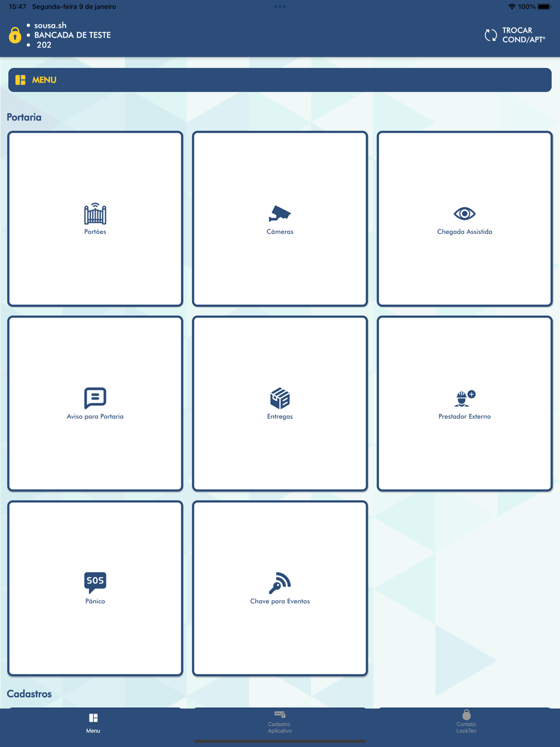Switch to the Menu bottom tab

tap(94, 723)
